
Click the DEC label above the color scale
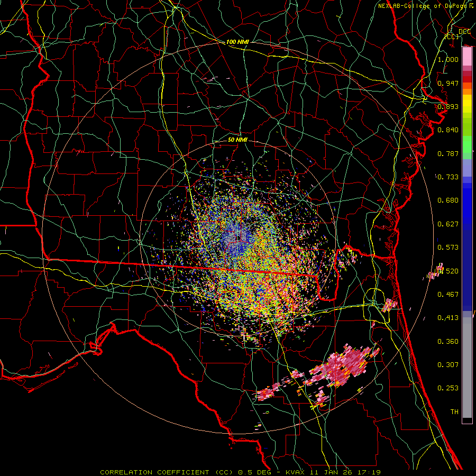pyautogui.click(x=464, y=32)
